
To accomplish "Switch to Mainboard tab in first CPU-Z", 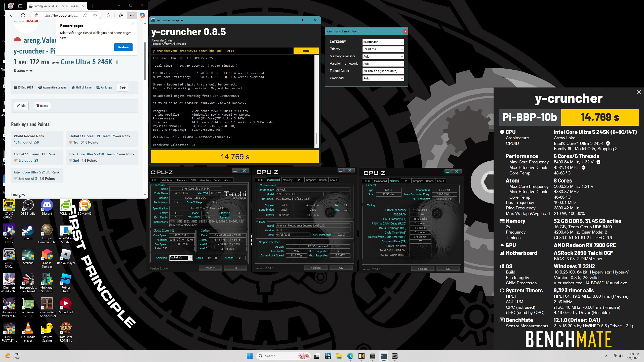I will pos(168,180).
